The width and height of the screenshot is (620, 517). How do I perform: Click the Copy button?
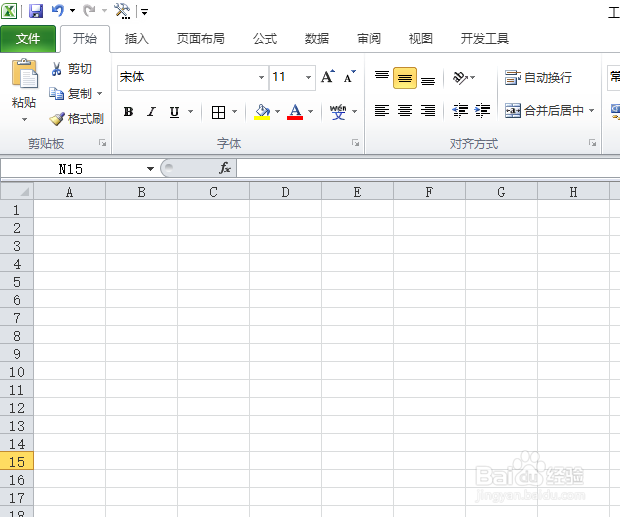click(x=70, y=94)
